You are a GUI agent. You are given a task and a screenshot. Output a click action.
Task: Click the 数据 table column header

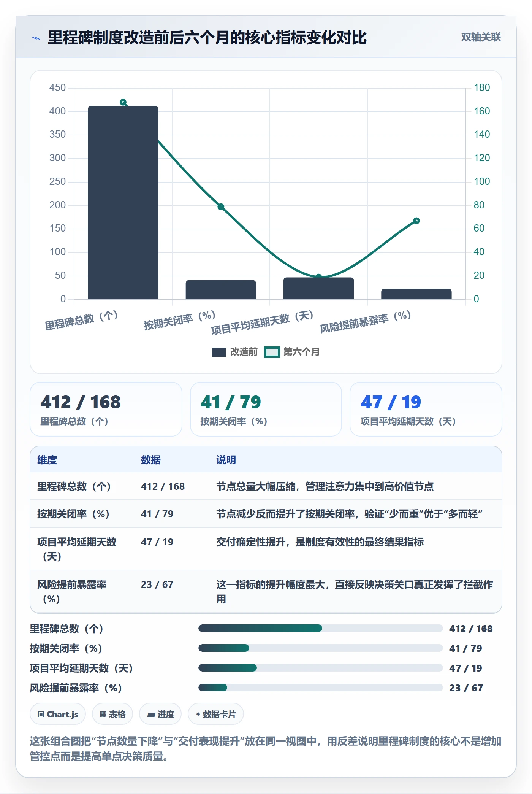[151, 460]
